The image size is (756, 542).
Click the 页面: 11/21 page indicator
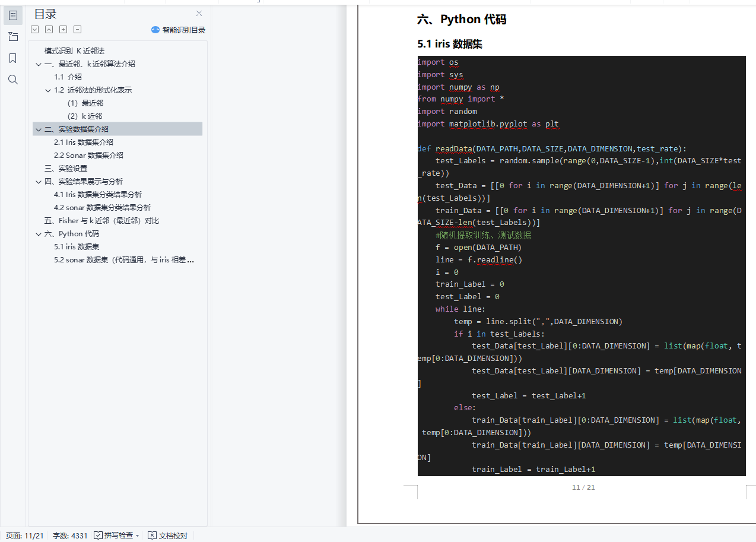pyautogui.click(x=25, y=535)
